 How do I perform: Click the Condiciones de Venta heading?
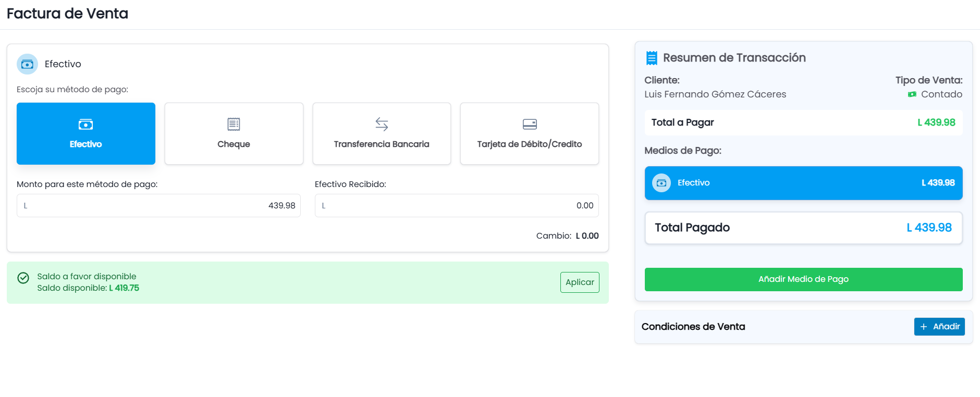tap(693, 327)
